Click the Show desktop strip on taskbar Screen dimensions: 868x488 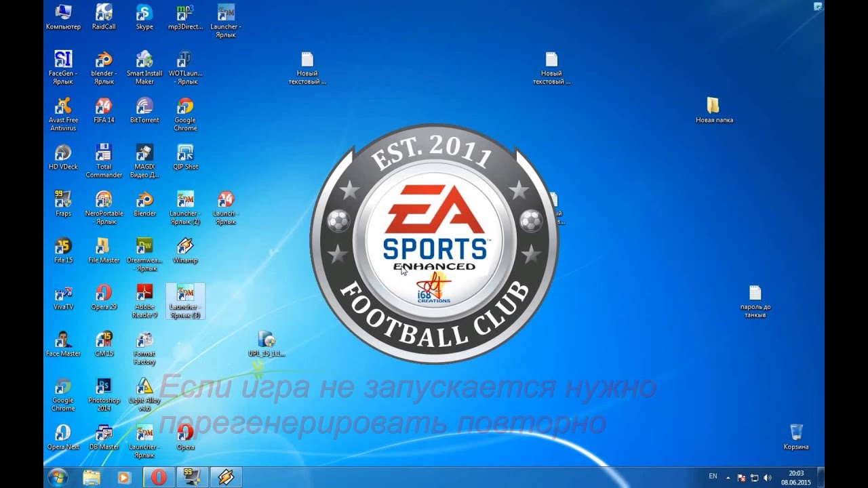click(821, 477)
